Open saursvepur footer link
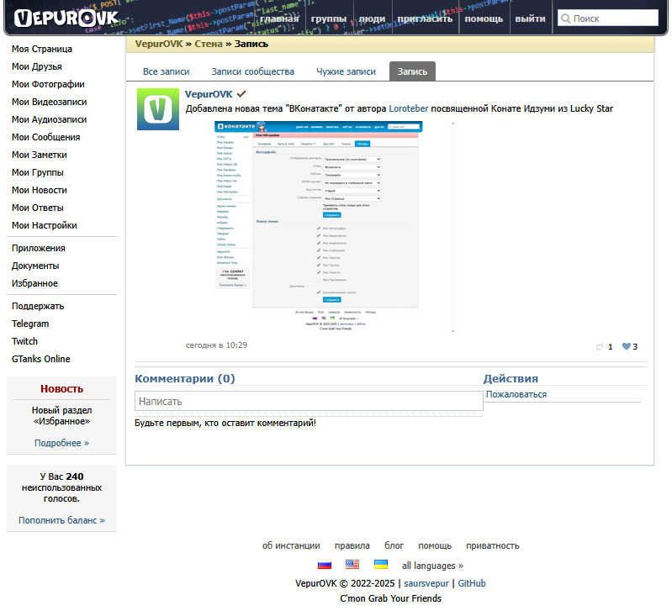Screen dimensions: 672x616 click(426, 583)
